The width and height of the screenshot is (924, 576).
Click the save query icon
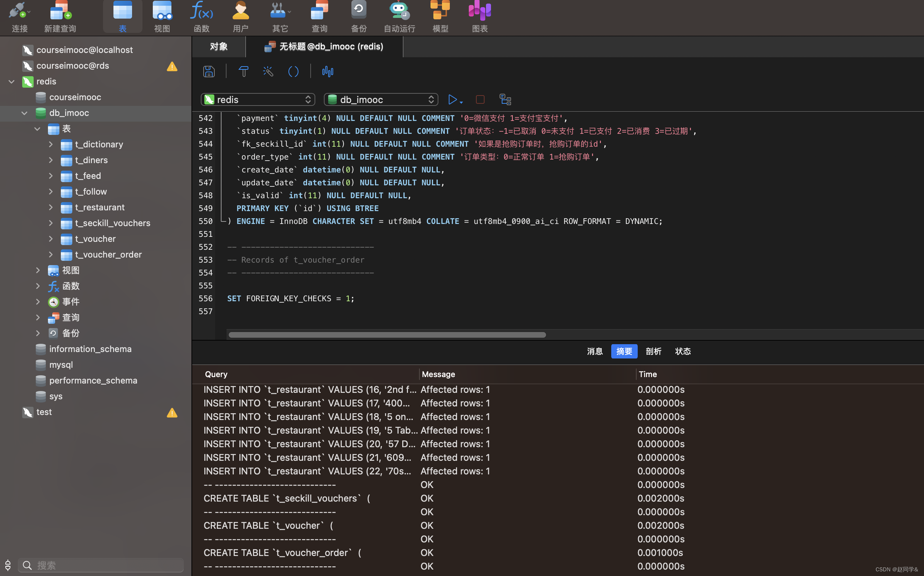tap(209, 71)
